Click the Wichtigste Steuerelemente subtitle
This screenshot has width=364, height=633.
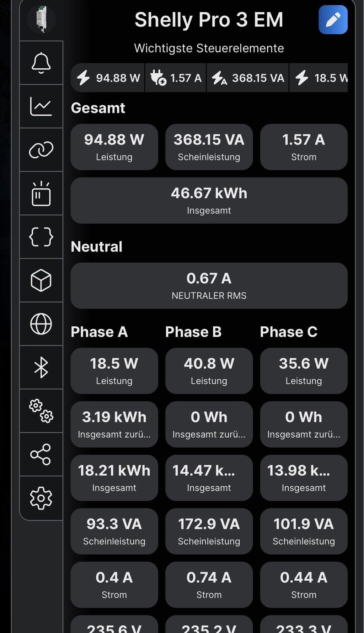tap(209, 48)
